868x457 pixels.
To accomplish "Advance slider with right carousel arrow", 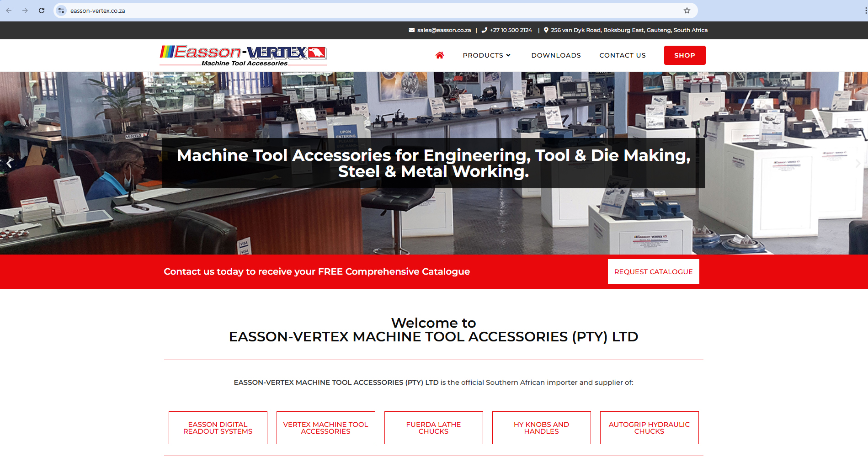I will tap(857, 163).
